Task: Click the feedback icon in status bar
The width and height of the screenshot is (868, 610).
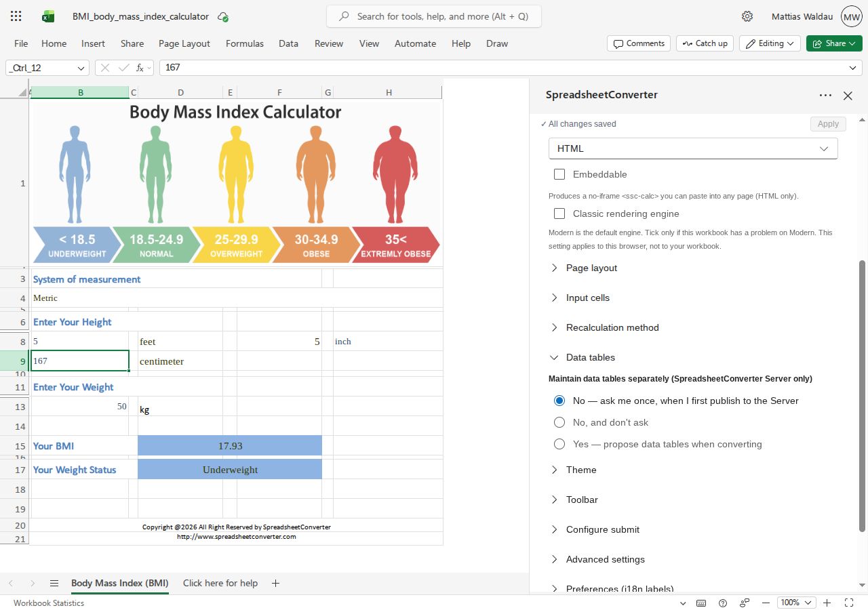Action: [x=745, y=603]
